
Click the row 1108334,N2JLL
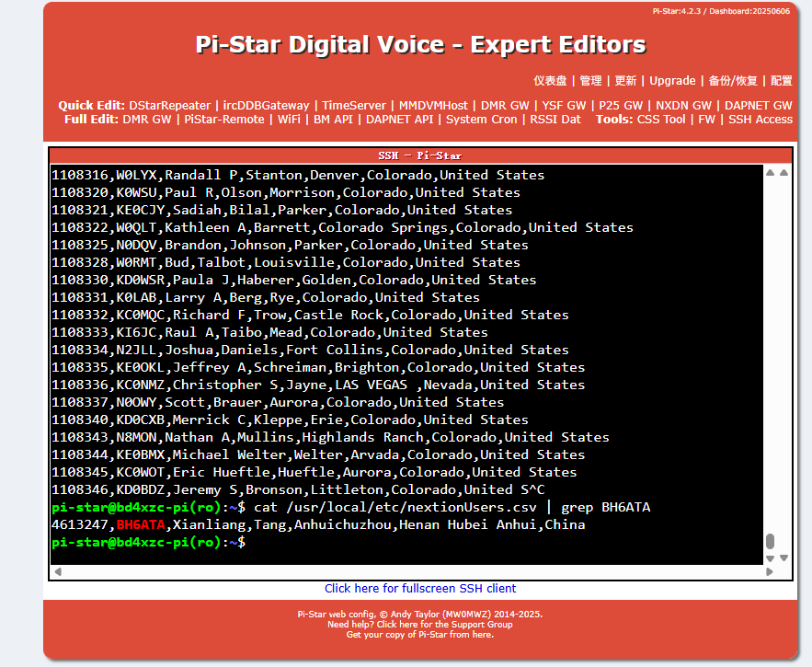pos(310,350)
